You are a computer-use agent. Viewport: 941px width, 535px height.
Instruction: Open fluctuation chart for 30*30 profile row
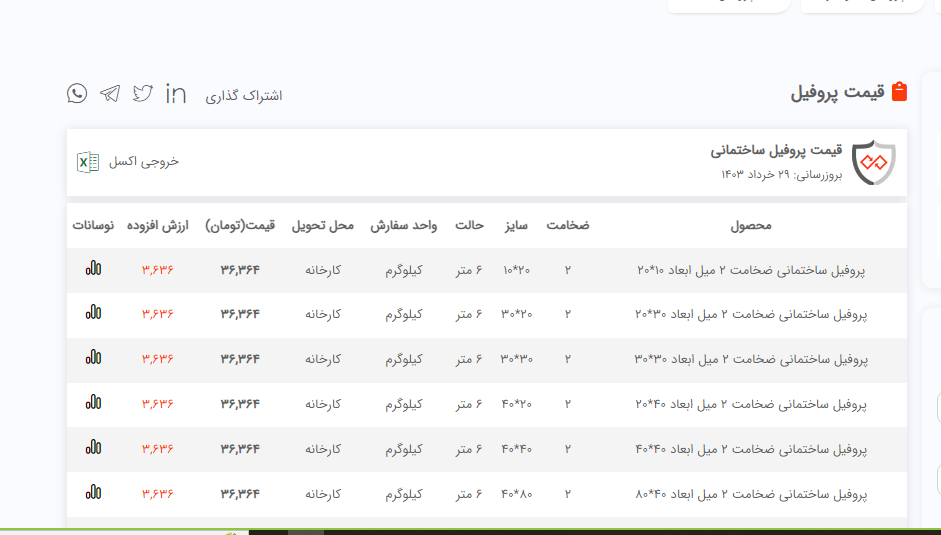pyautogui.click(x=93, y=357)
